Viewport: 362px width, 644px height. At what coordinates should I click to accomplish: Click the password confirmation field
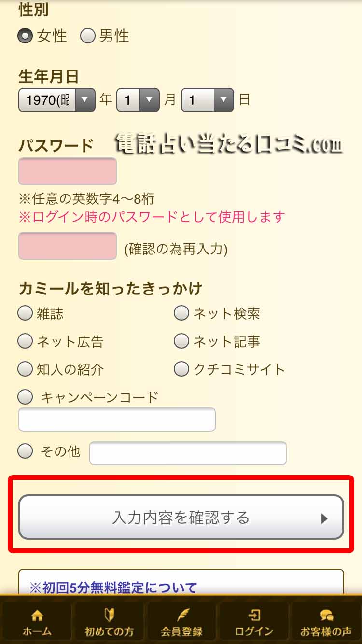[x=68, y=246]
